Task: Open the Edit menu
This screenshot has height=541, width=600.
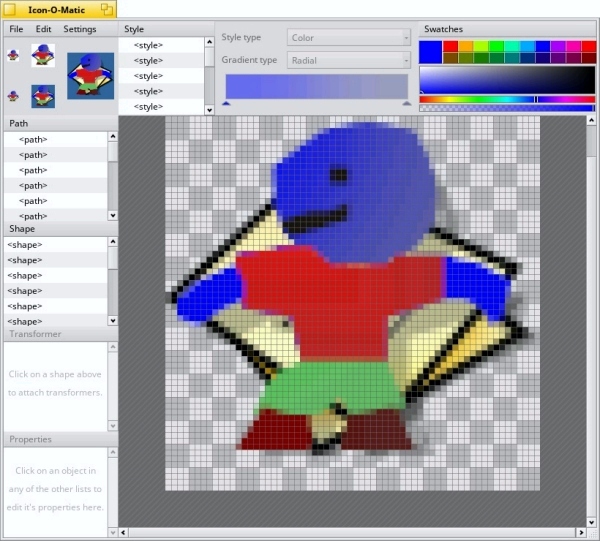Action: [x=44, y=29]
